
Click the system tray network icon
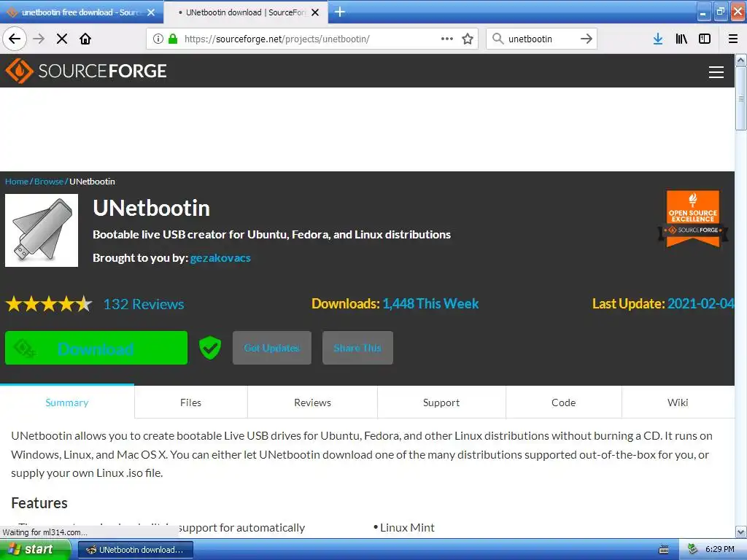[x=693, y=549]
